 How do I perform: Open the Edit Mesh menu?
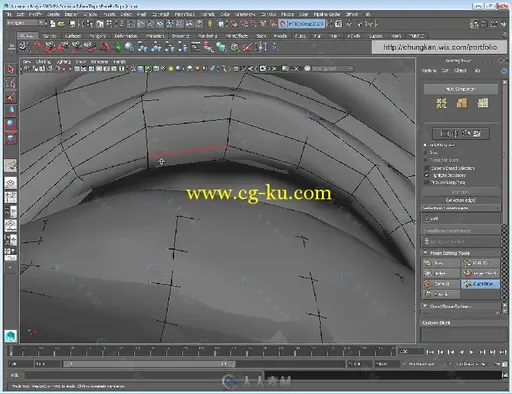[160, 14]
